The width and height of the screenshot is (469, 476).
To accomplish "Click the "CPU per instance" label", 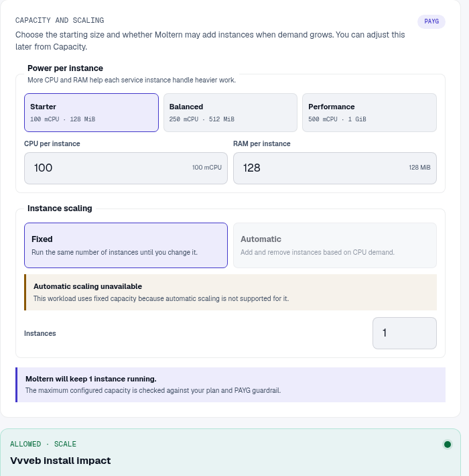I will pyautogui.click(x=52, y=143).
